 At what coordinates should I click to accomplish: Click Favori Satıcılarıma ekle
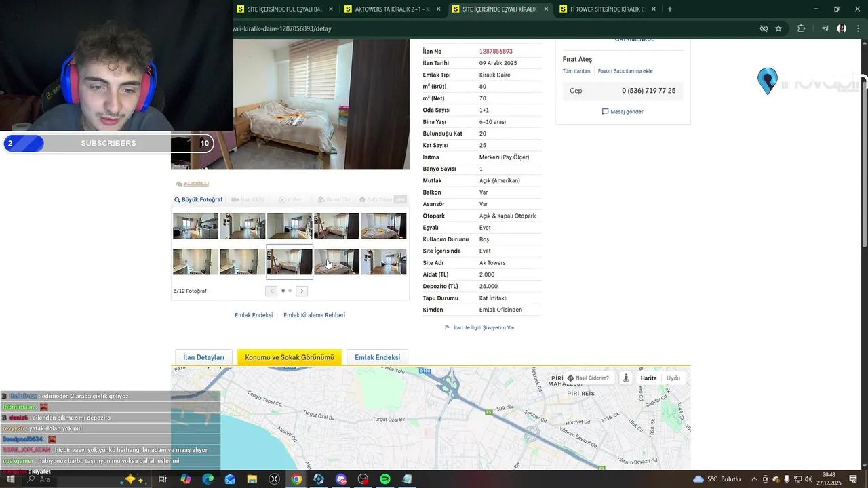click(625, 71)
